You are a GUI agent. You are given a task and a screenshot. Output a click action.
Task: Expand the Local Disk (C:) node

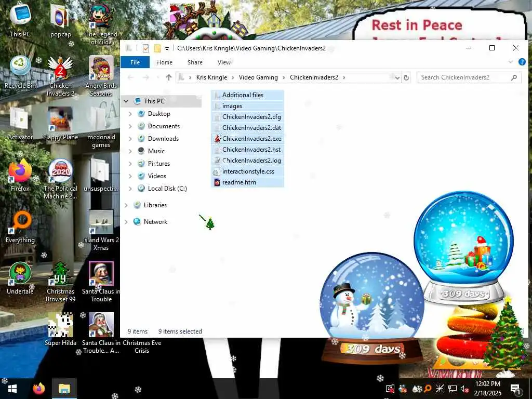(130, 189)
